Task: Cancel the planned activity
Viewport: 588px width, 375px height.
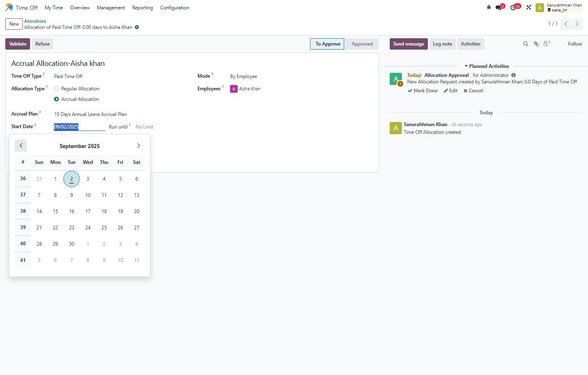Action: tap(473, 91)
